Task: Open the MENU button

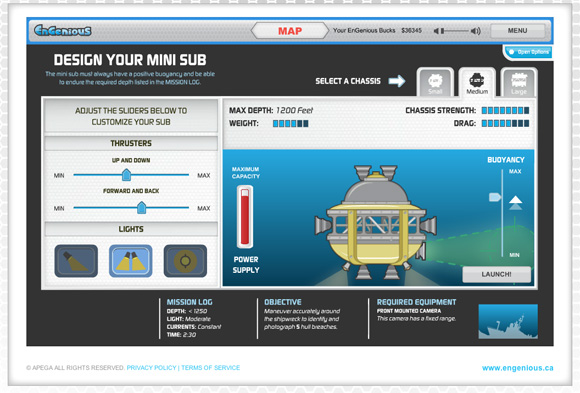Action: pyautogui.click(x=517, y=31)
